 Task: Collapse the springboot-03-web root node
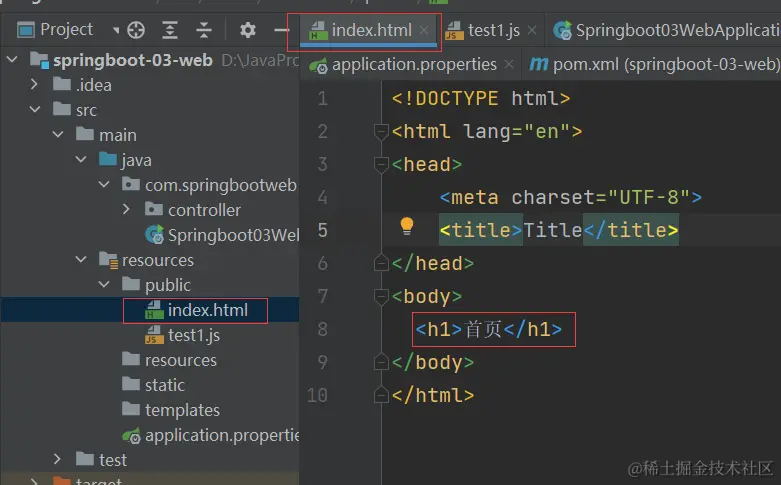coord(12,60)
